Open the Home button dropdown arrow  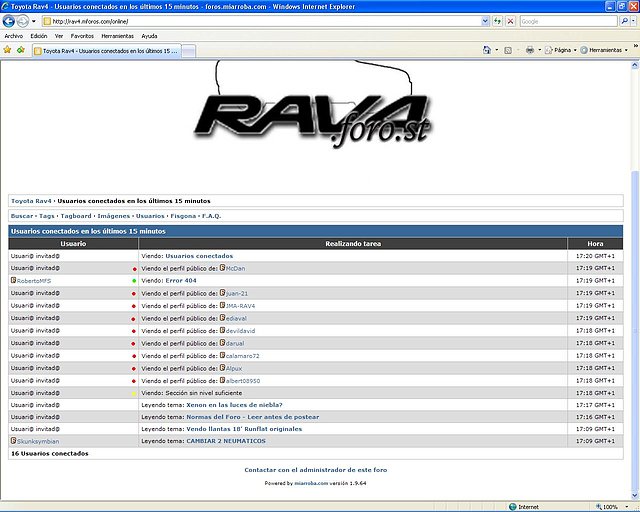coord(497,50)
